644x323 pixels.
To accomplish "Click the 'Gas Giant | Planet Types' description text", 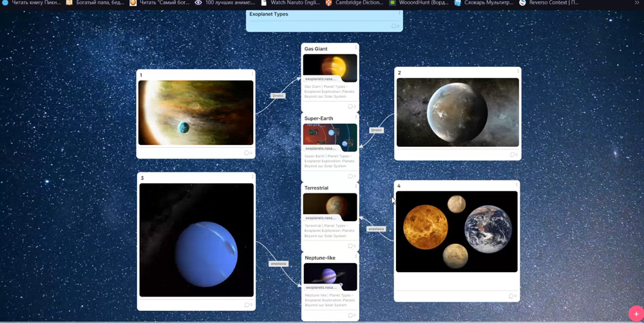I will [329, 92].
